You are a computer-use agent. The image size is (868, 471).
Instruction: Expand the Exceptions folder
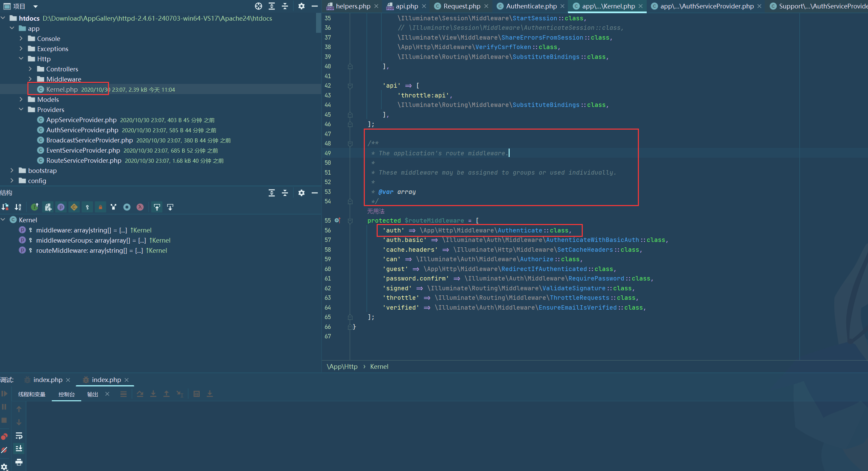tap(21, 48)
